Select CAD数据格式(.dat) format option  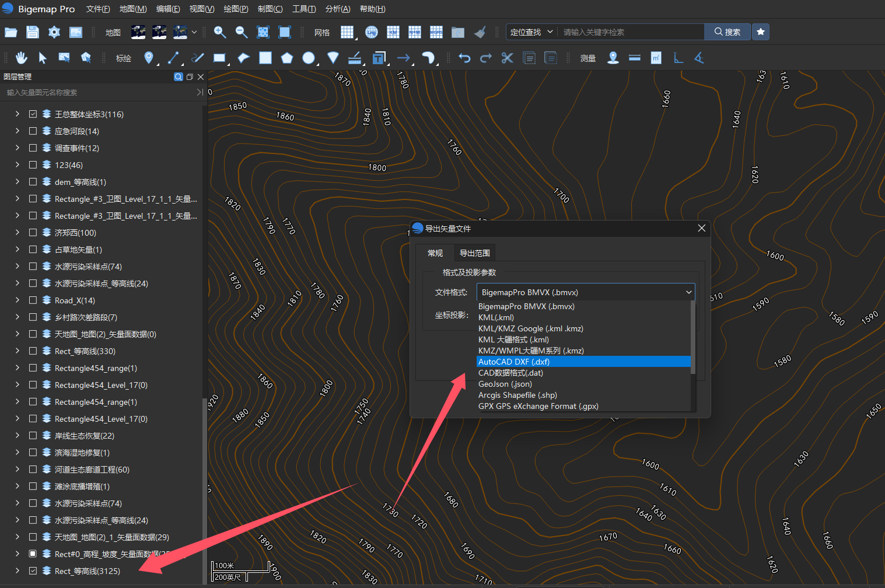pyautogui.click(x=583, y=373)
